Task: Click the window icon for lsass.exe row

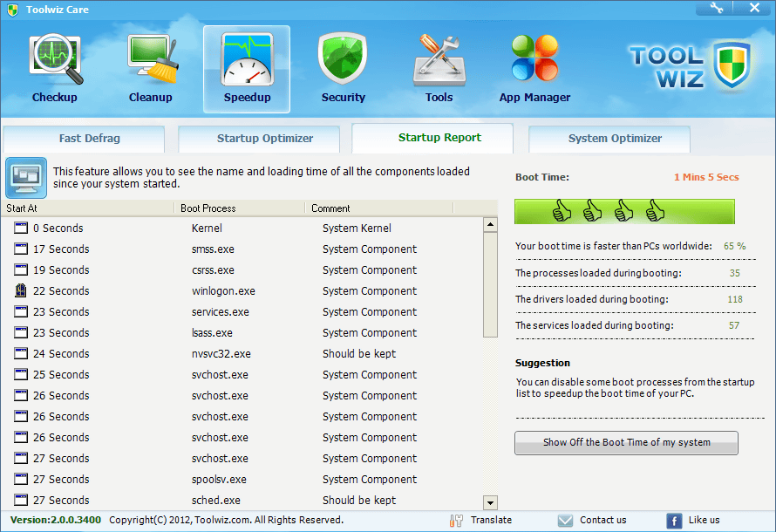Action: click(x=21, y=332)
